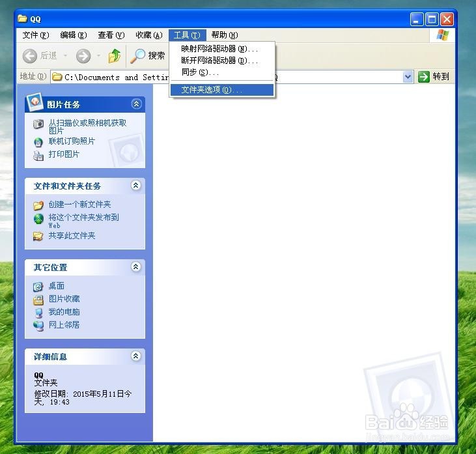Image resolution: width=476 pixels, height=454 pixels.
Task: Select 文件夹选项(O)... menu entry
Action: tap(222, 90)
